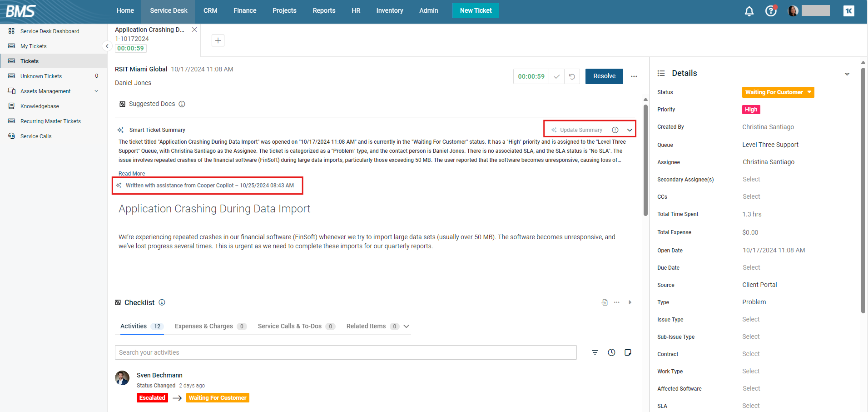Click the clock icon above activities list
The image size is (868, 412).
click(611, 352)
